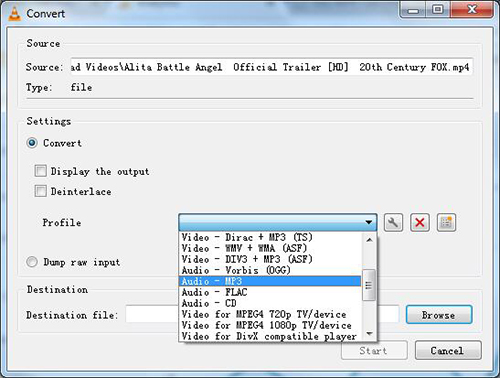Image resolution: width=500 pixels, height=378 pixels.
Task: Choose the Audio - MP3 profile
Action: [270, 281]
